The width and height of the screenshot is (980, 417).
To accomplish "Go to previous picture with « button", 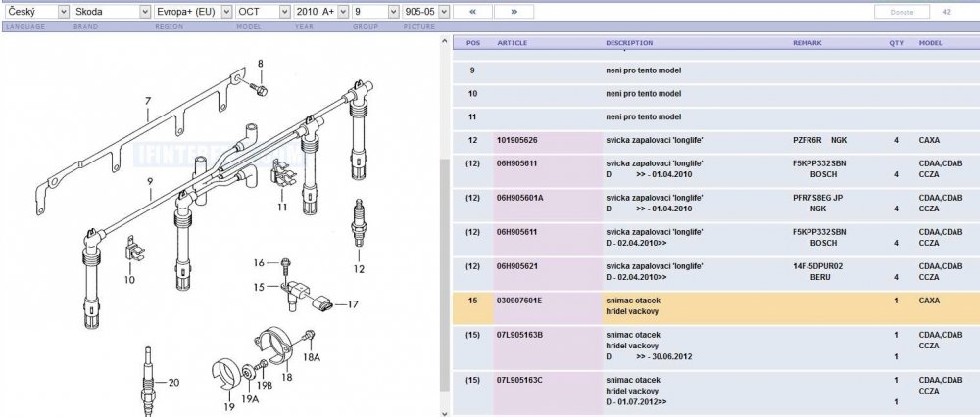I will [472, 11].
